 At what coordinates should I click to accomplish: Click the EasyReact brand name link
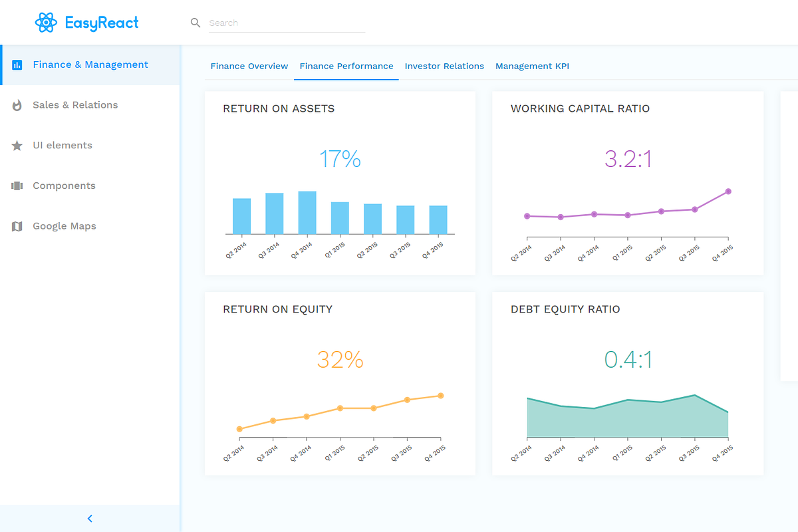pyautogui.click(x=102, y=23)
